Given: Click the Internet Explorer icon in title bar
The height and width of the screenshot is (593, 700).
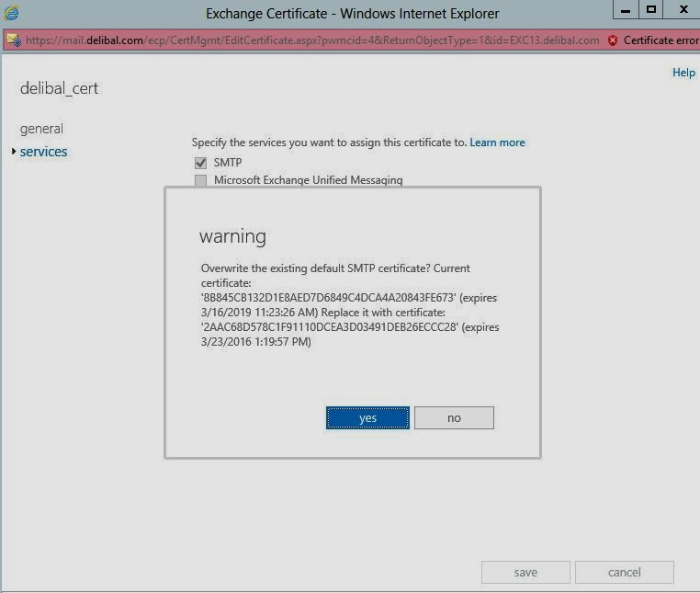Looking at the screenshot, I should click(11, 14).
